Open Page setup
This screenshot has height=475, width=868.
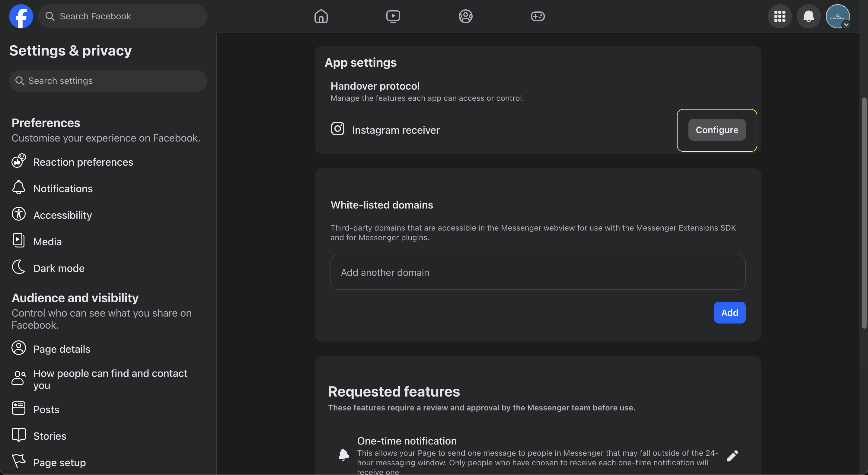tap(108, 463)
